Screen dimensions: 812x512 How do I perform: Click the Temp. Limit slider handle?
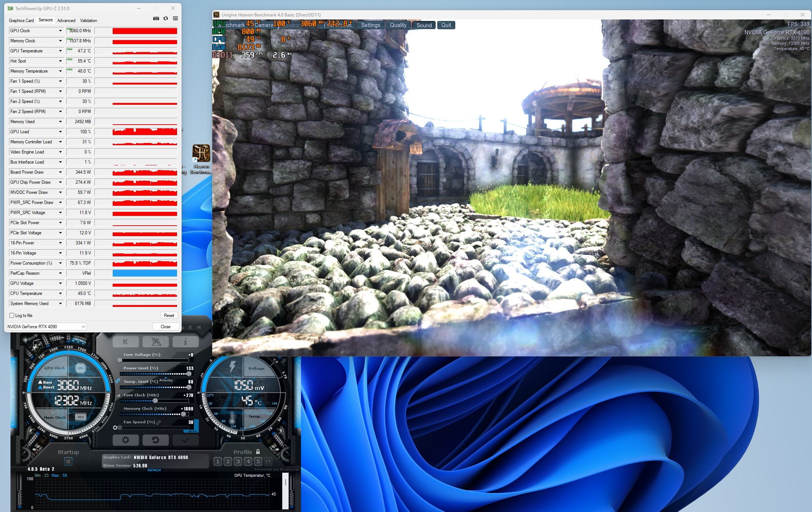point(189,387)
